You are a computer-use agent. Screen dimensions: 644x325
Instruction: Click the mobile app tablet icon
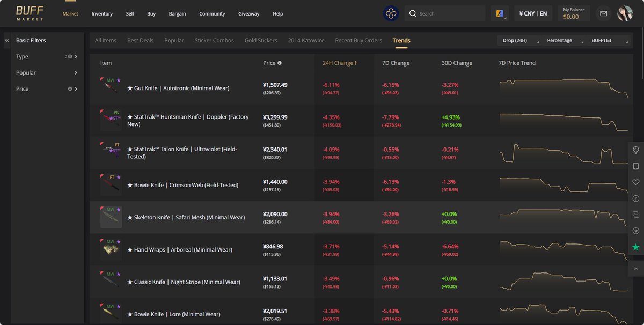[636, 166]
